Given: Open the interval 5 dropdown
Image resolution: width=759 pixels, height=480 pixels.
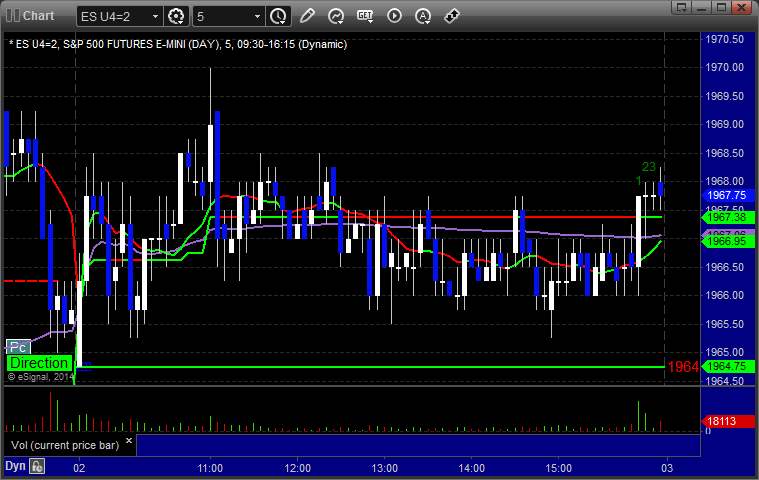Looking at the screenshot, I should pyautogui.click(x=257, y=16).
